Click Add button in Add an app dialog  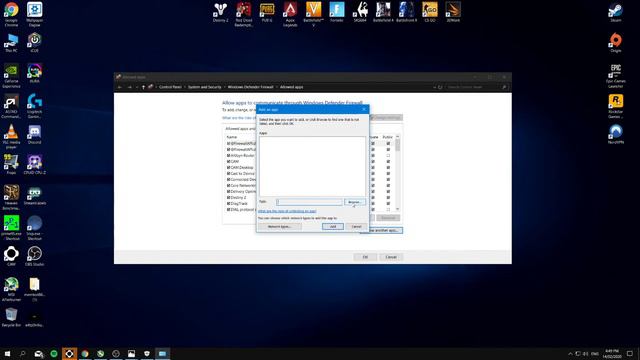click(333, 227)
